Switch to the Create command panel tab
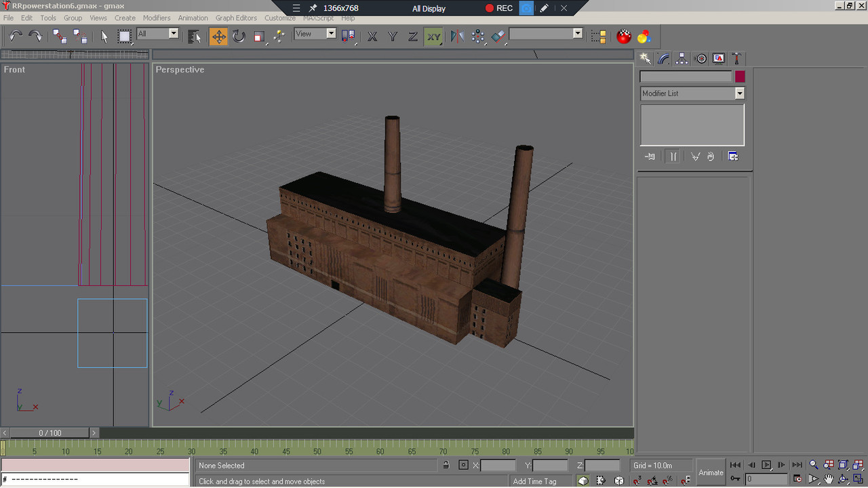Image resolution: width=868 pixels, height=488 pixels. pos(645,59)
